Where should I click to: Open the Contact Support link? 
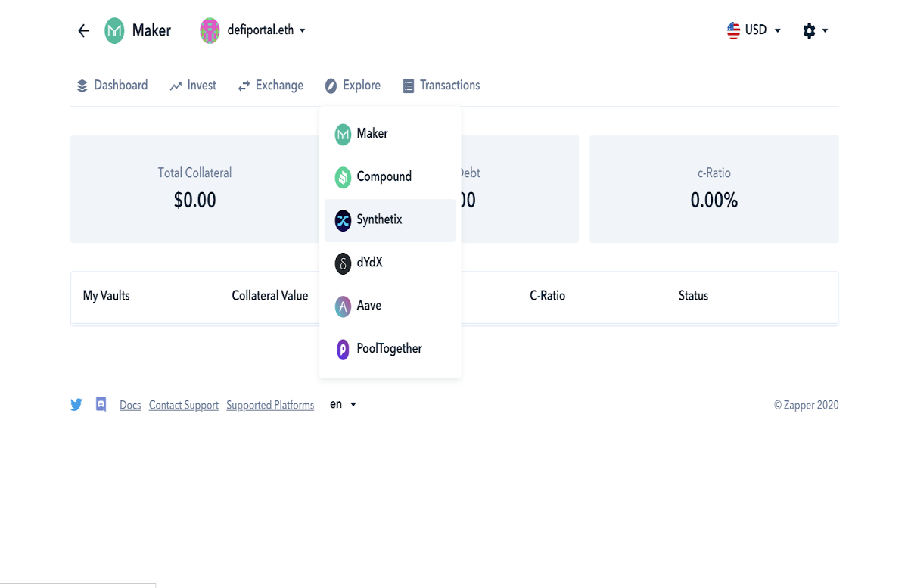[x=184, y=406]
